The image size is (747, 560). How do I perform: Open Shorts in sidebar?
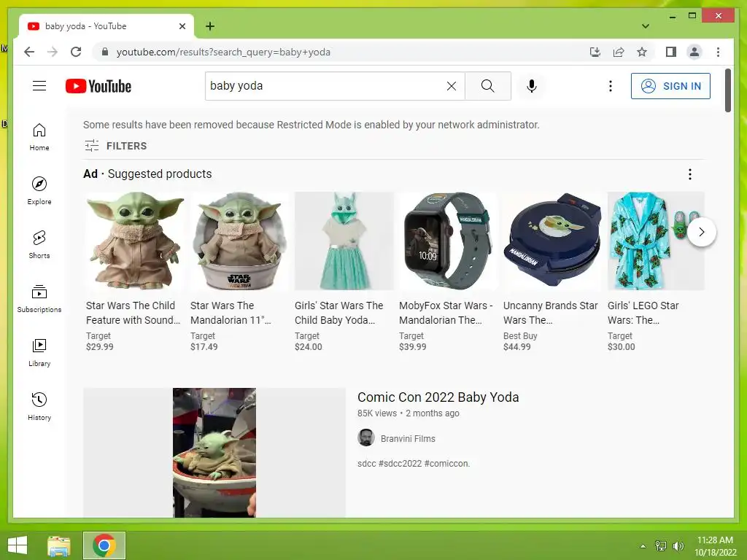coord(39,245)
